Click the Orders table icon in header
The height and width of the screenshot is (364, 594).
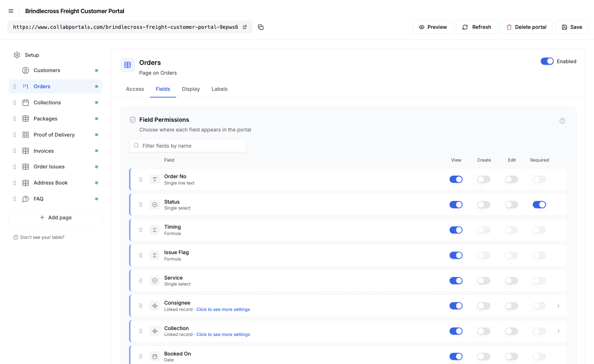click(x=127, y=65)
